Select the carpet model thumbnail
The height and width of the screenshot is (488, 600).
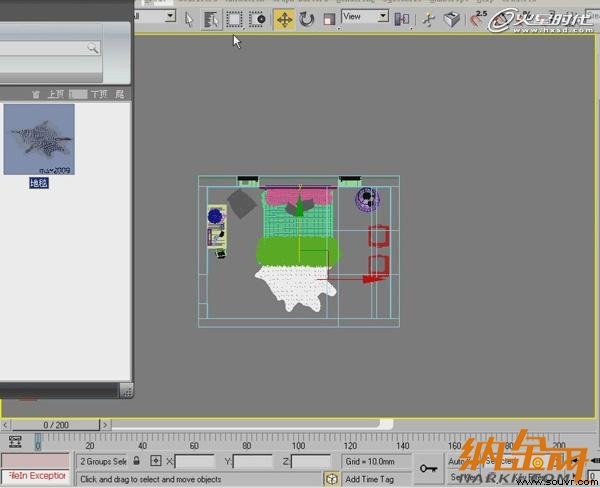[39, 139]
